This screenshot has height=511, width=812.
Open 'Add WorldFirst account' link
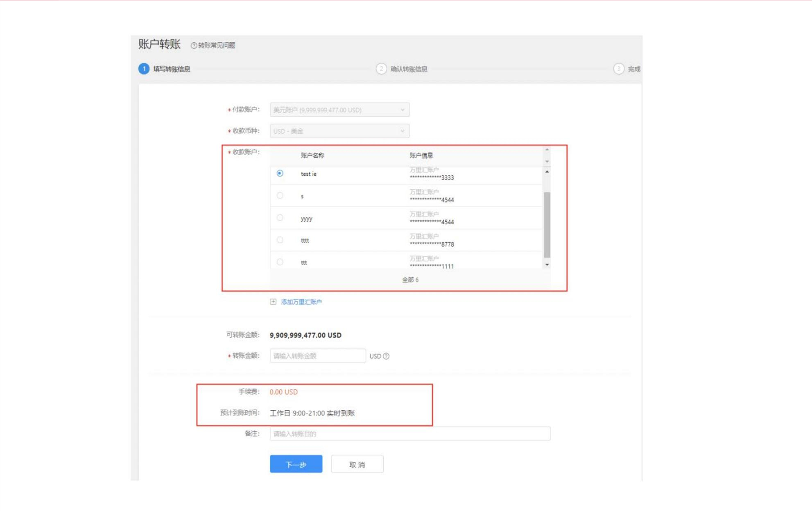pos(301,302)
